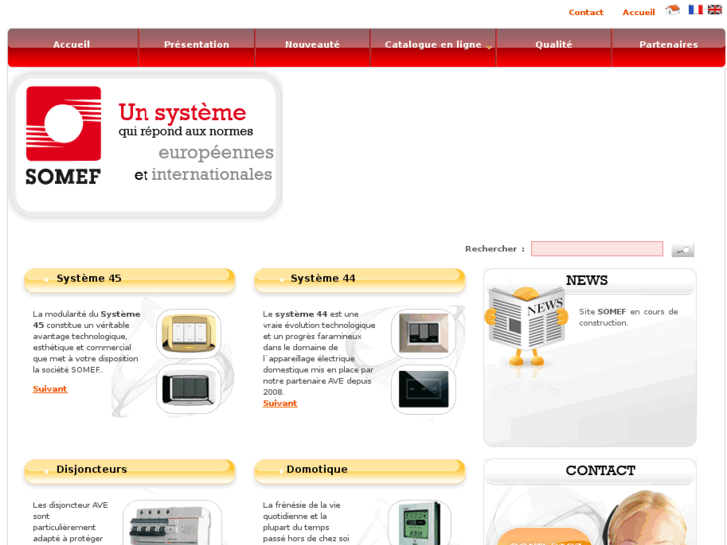Click the 'Un système' slogan text
The height and width of the screenshot is (545, 727).
pyautogui.click(x=182, y=112)
